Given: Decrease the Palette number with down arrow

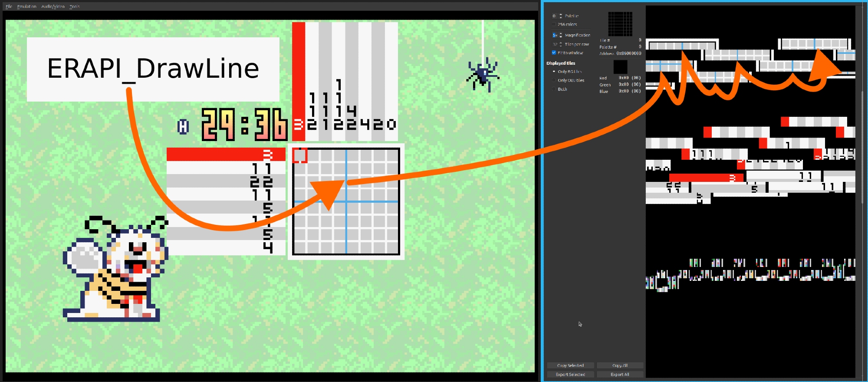Looking at the screenshot, I should coord(561,17).
